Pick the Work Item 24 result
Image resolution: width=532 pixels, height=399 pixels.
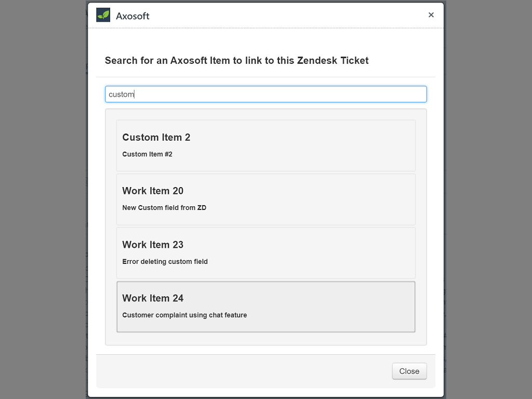[265, 307]
